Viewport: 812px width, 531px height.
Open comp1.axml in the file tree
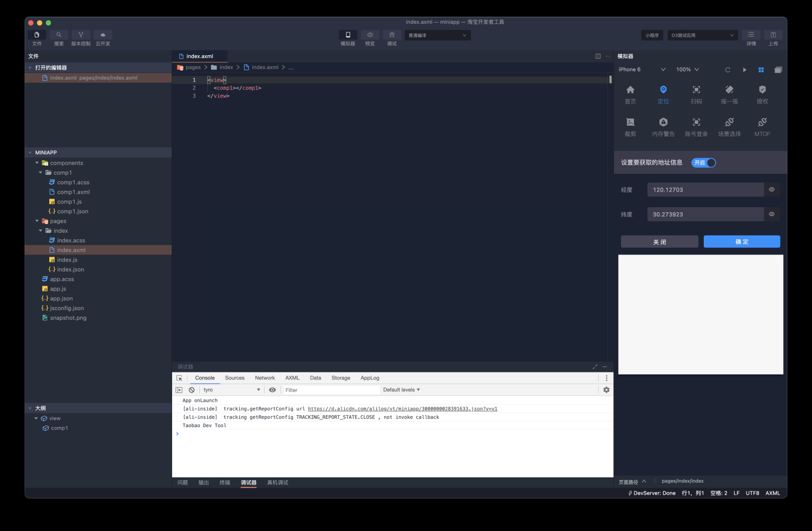73,192
